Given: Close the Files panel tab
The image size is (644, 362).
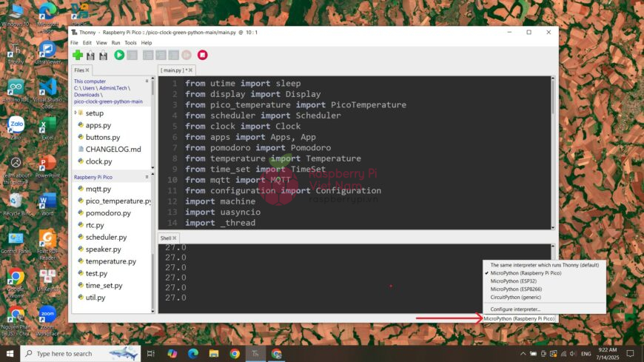Looking at the screenshot, I should (87, 70).
